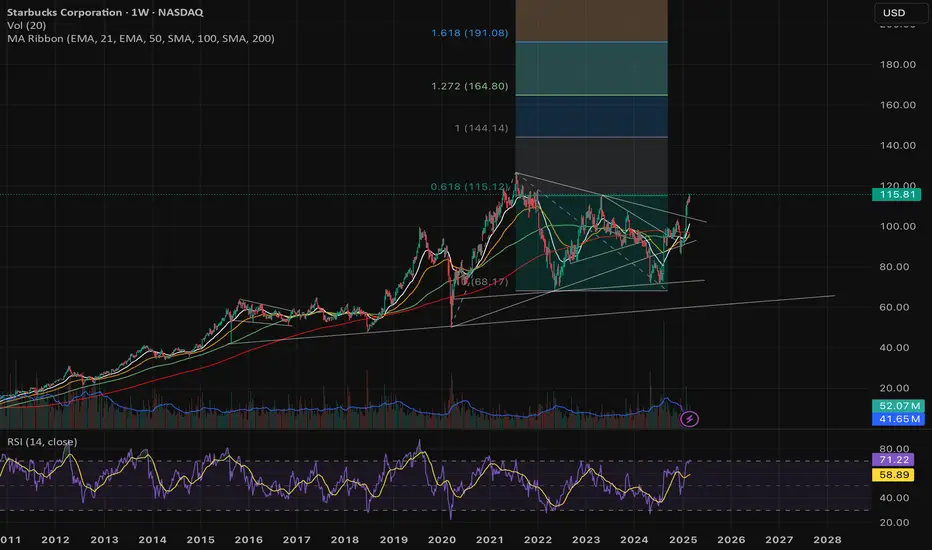Click the RSI value tag 71.22
Screen dimensions: 932x550
click(x=893, y=460)
